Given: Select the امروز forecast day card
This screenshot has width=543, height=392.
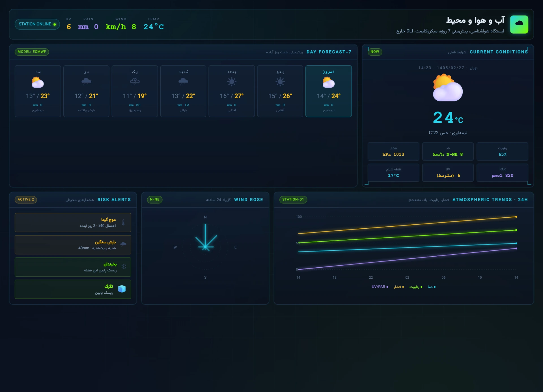Looking at the screenshot, I should click(x=328, y=91).
